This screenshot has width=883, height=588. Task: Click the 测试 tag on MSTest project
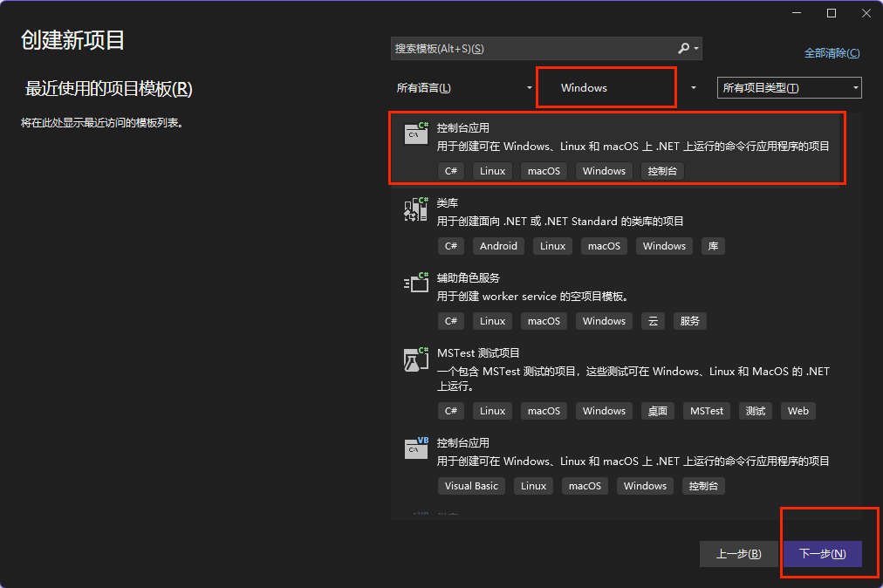[755, 410]
